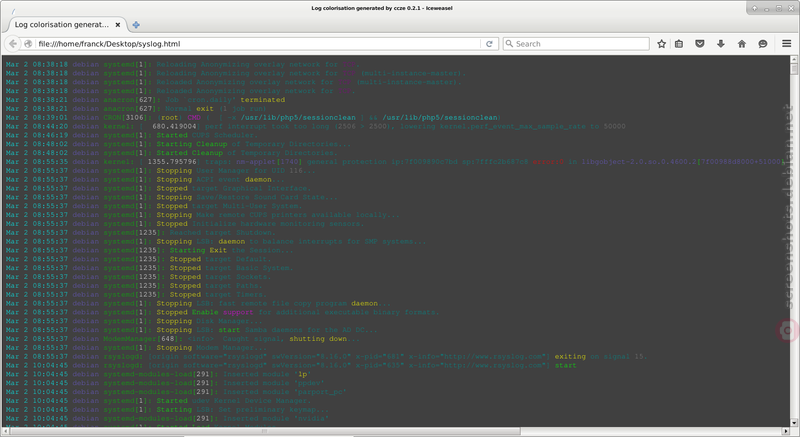This screenshot has width=800, height=437.
Task: Click "'parport_pc'" inserted module name
Action: click(320, 392)
